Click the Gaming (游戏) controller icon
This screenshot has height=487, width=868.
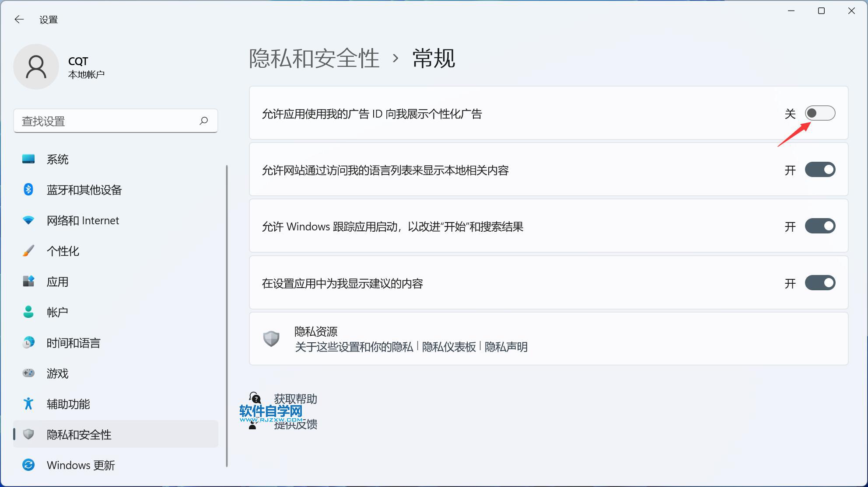tap(28, 373)
